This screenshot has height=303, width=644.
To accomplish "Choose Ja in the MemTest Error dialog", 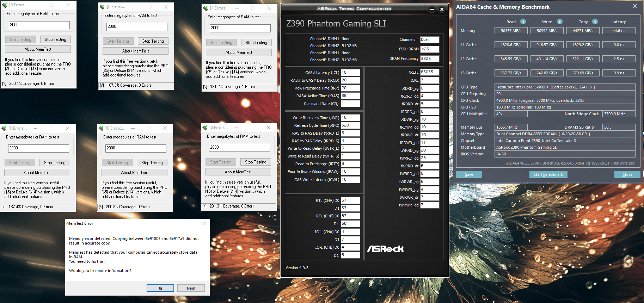I will point(160,288).
